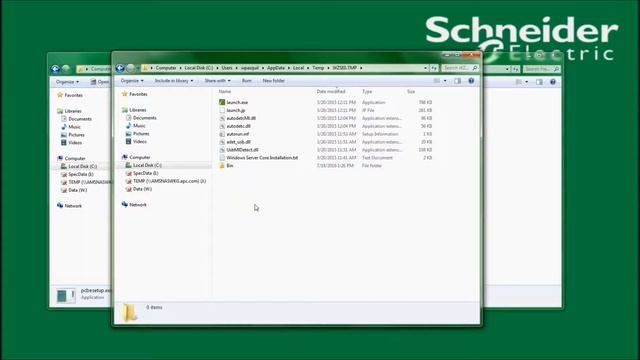Select Network in the rear window navigation pane

tap(73, 206)
